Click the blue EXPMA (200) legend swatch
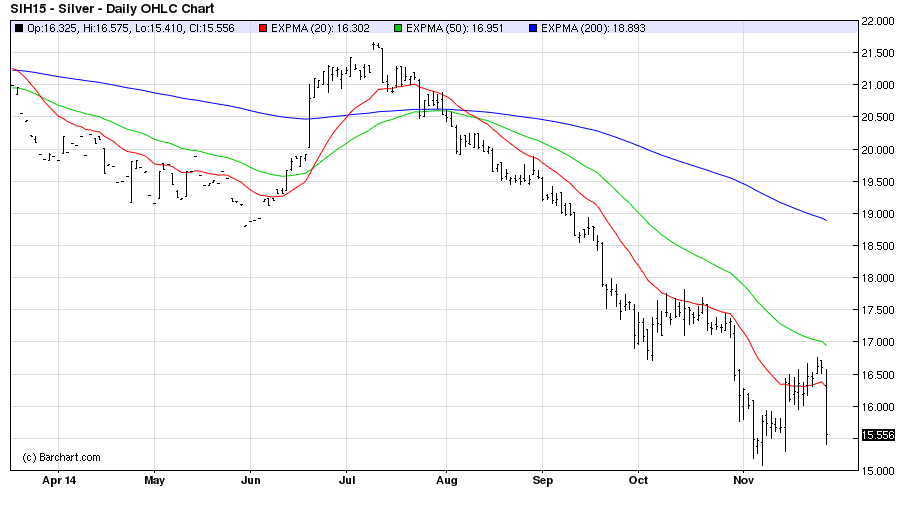 pos(533,28)
